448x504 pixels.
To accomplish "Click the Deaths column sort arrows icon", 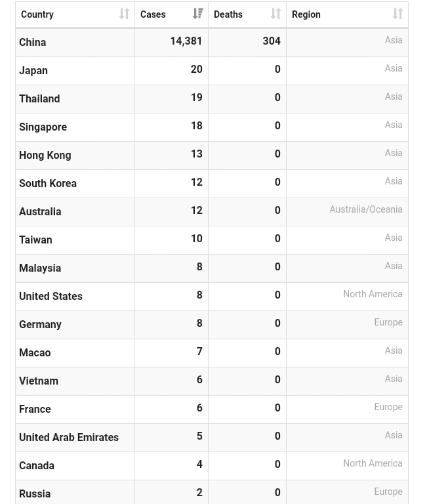I will [x=275, y=14].
